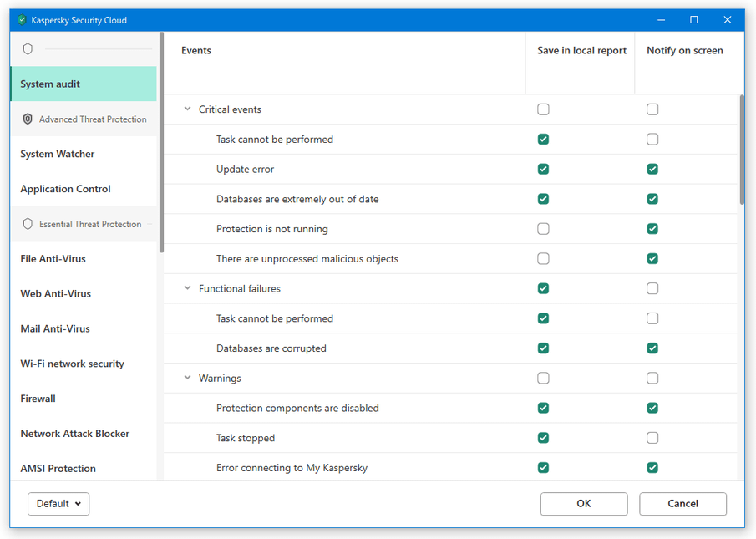Uncheck Protection components disabled local report
Screen dimensions: 756x539
coord(543,409)
